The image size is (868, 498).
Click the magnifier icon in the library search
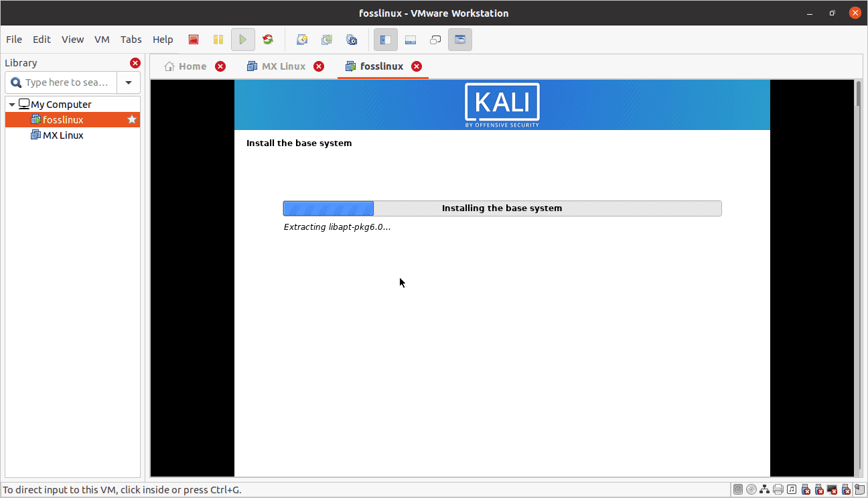tap(16, 82)
